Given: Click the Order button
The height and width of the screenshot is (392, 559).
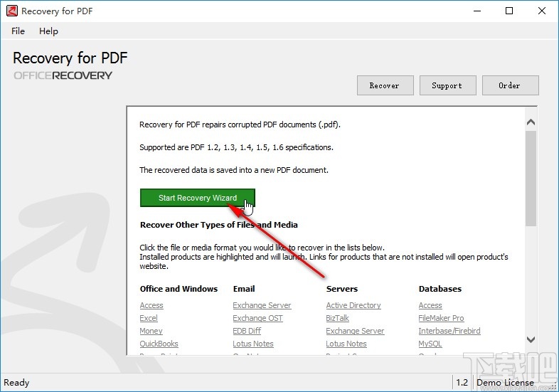Looking at the screenshot, I should [511, 85].
